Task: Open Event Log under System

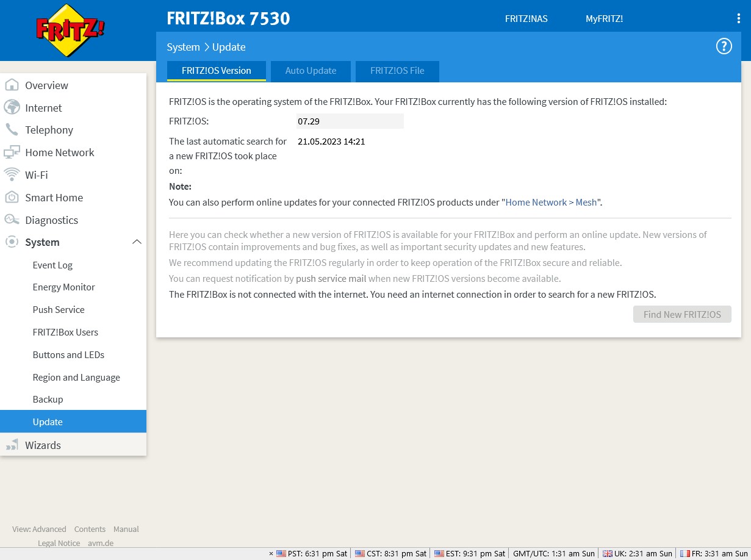Action: point(52,265)
